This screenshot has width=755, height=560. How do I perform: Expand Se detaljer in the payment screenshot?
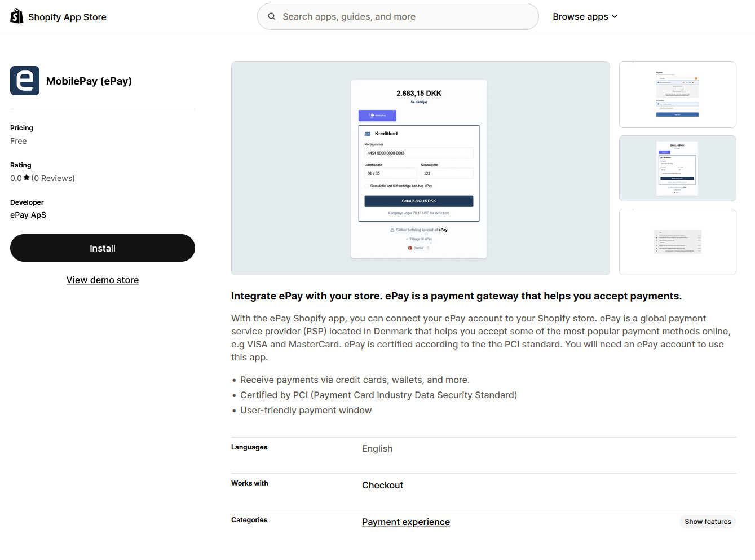point(419,102)
